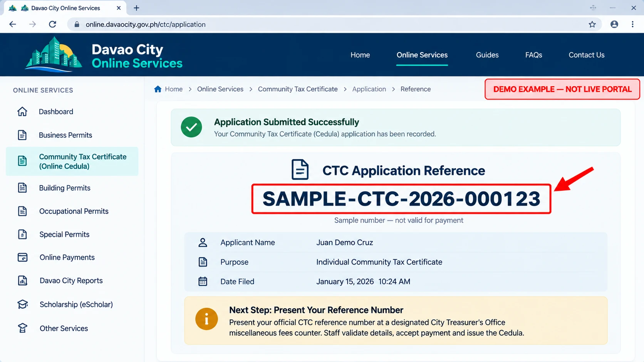Click the Application breadcrumb link
The width and height of the screenshot is (644, 362).
click(x=369, y=89)
